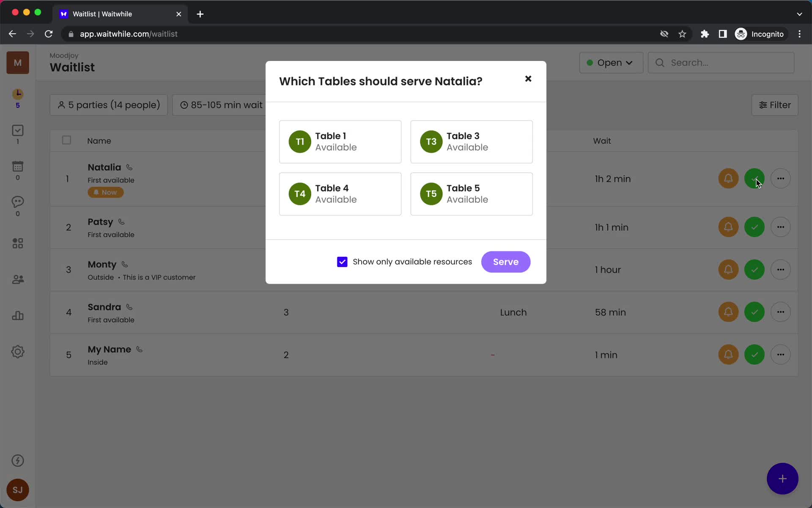Select Table 5 as serving option

[x=471, y=194]
